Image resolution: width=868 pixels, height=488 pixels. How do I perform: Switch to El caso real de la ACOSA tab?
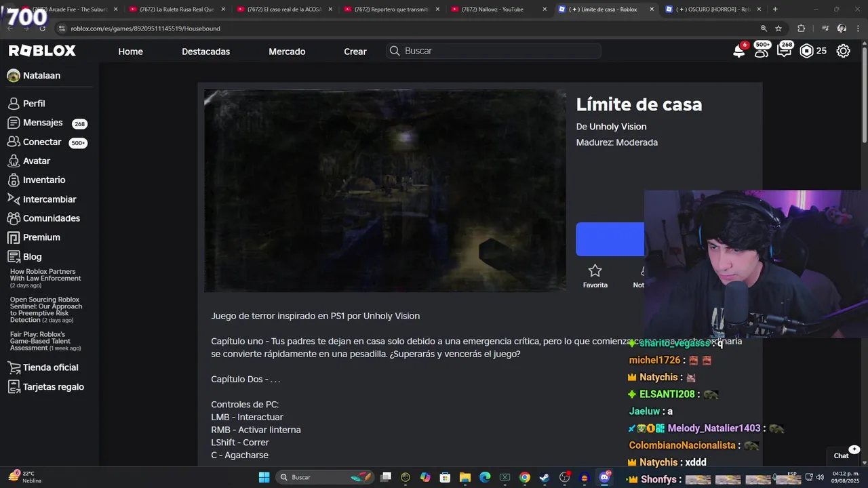point(283,9)
